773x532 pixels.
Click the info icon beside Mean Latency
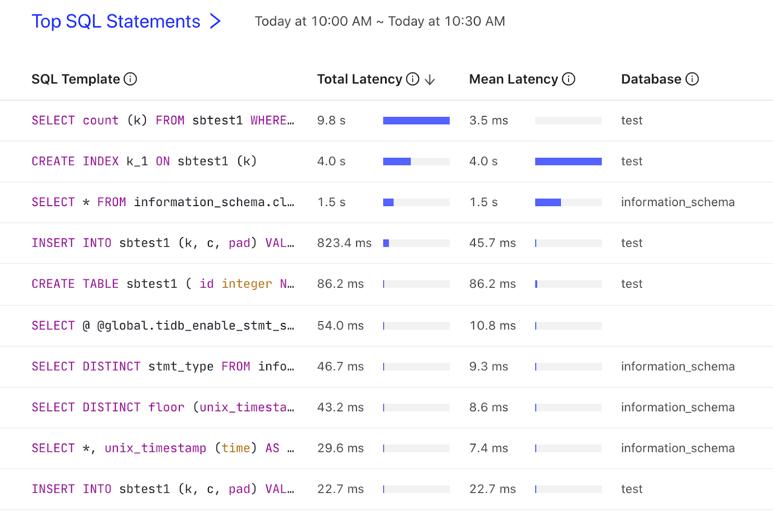(x=569, y=79)
